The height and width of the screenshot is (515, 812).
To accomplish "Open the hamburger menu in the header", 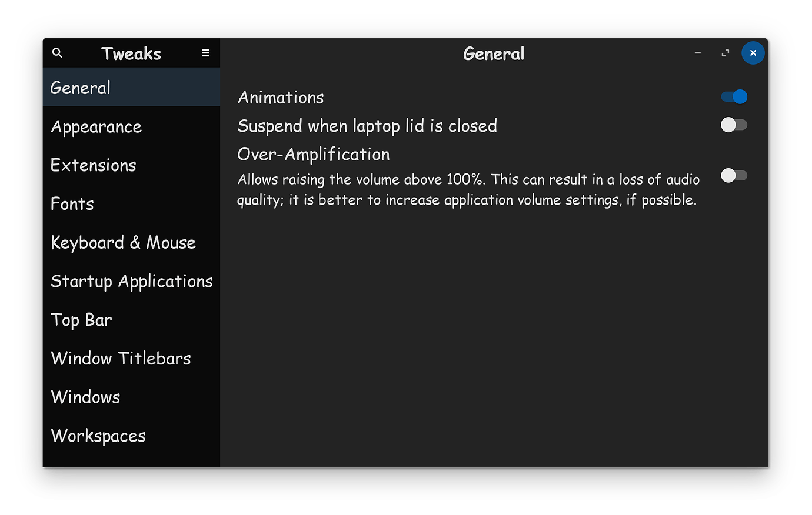I will [205, 53].
